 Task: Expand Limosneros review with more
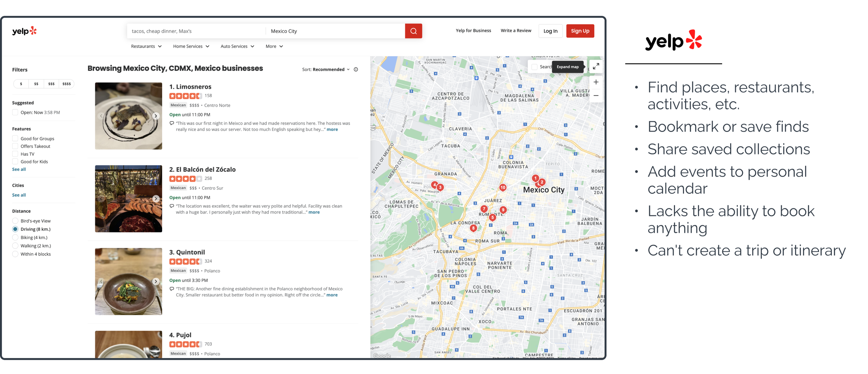pos(332,130)
